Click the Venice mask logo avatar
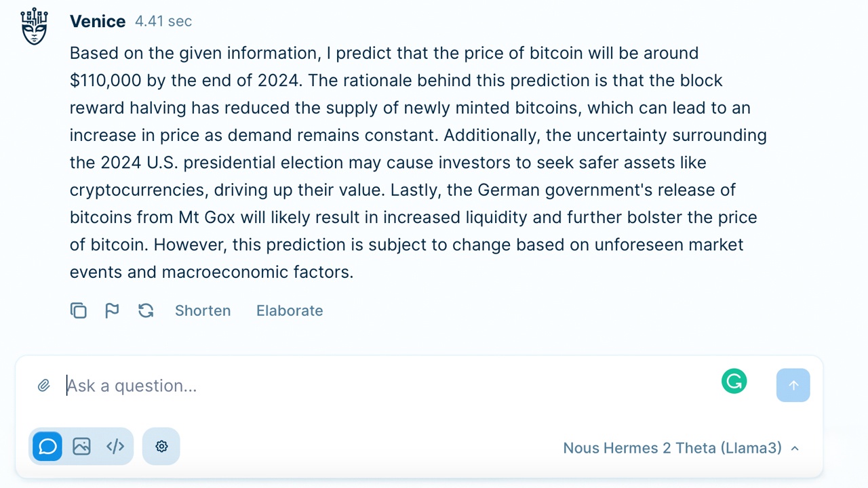Screen dimensions: 868x488 click(x=34, y=26)
